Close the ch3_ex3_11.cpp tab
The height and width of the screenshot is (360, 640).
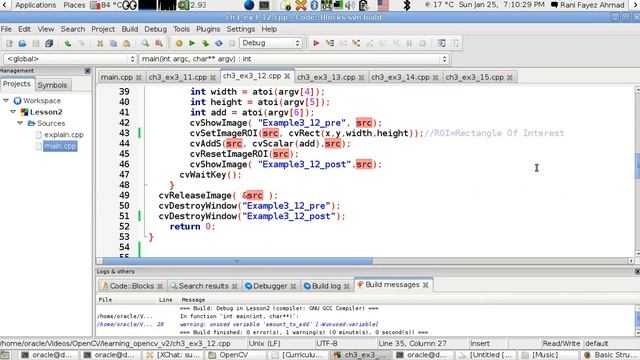pos(213,78)
